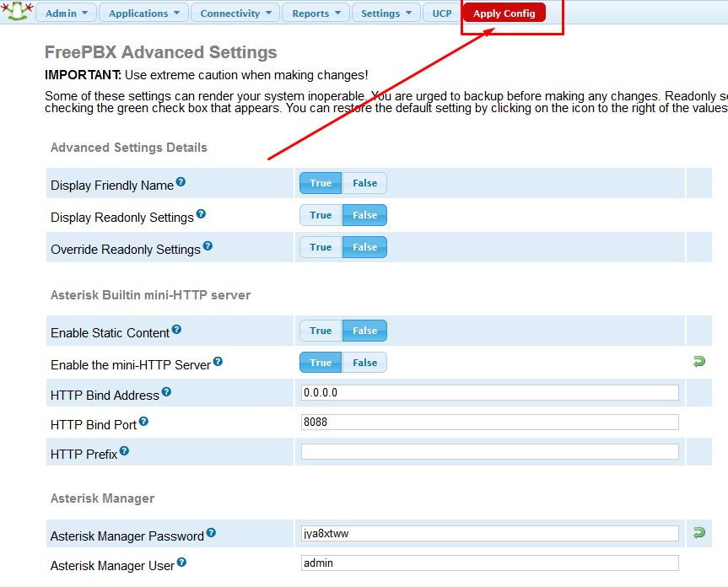Click the HTTP Bind Address input field
This screenshot has width=728, height=587.
[489, 393]
